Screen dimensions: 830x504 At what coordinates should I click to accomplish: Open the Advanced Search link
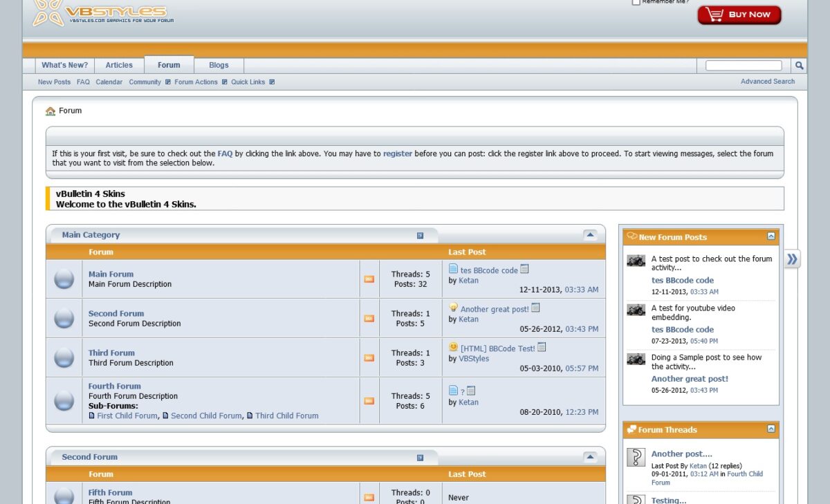point(767,82)
